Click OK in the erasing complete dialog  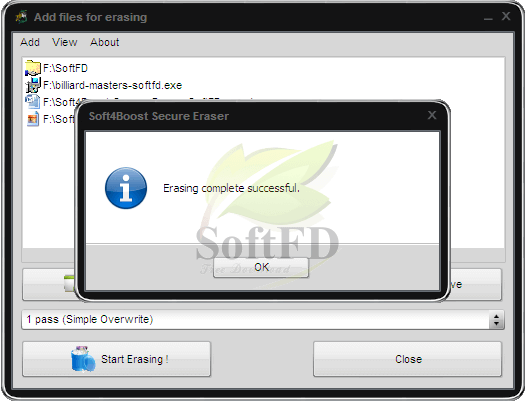[261, 267]
